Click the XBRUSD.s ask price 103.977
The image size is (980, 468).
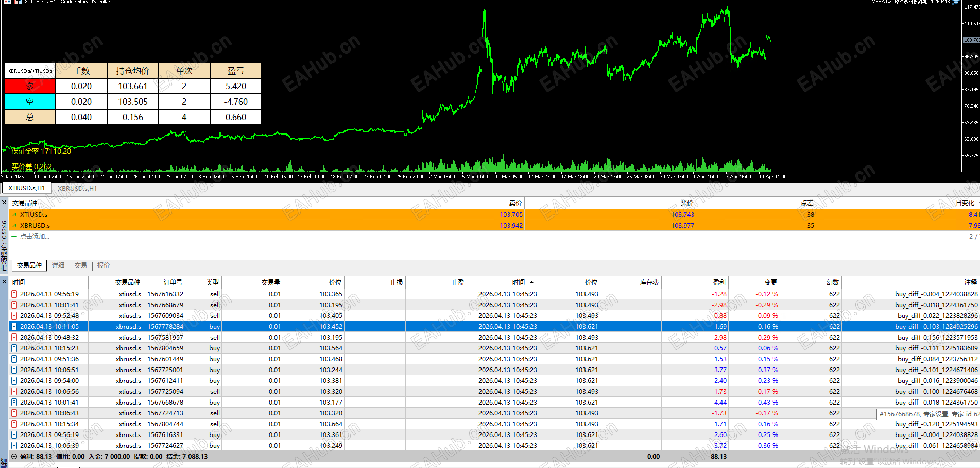click(682, 225)
